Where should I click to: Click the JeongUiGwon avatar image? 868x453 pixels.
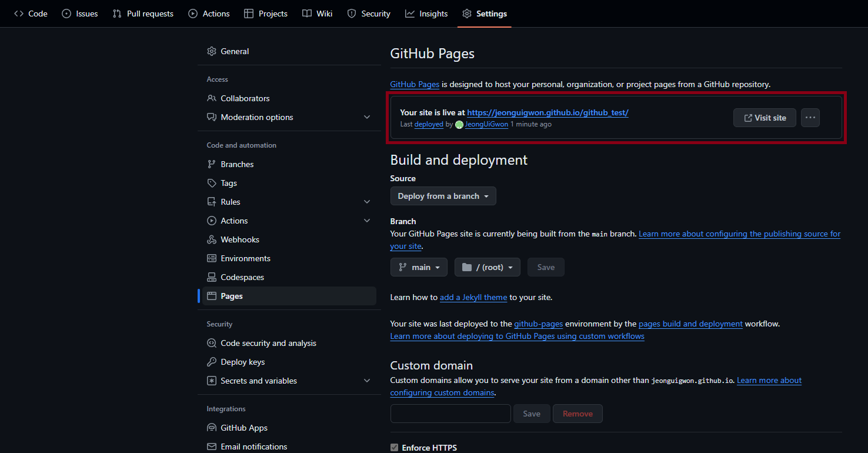click(x=459, y=125)
